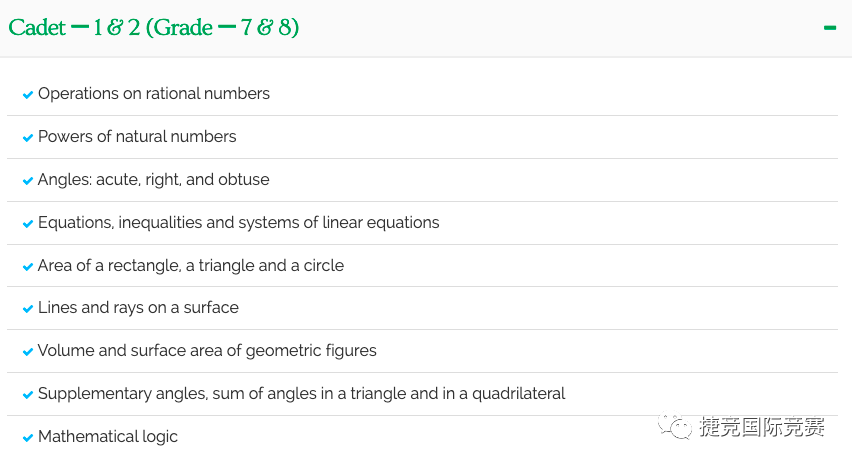Viewport: 852px width, 464px height.
Task: Click checkmark beside Mathematical logic
Action: (28, 437)
